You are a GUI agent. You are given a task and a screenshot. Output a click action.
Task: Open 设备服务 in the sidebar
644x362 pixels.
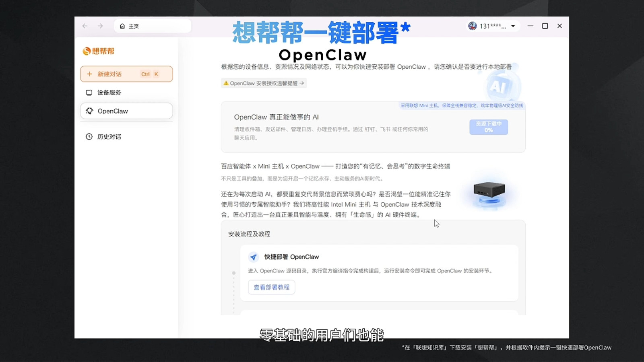pos(126,93)
